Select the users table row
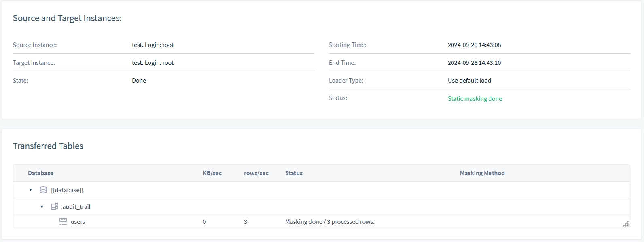 click(x=322, y=221)
